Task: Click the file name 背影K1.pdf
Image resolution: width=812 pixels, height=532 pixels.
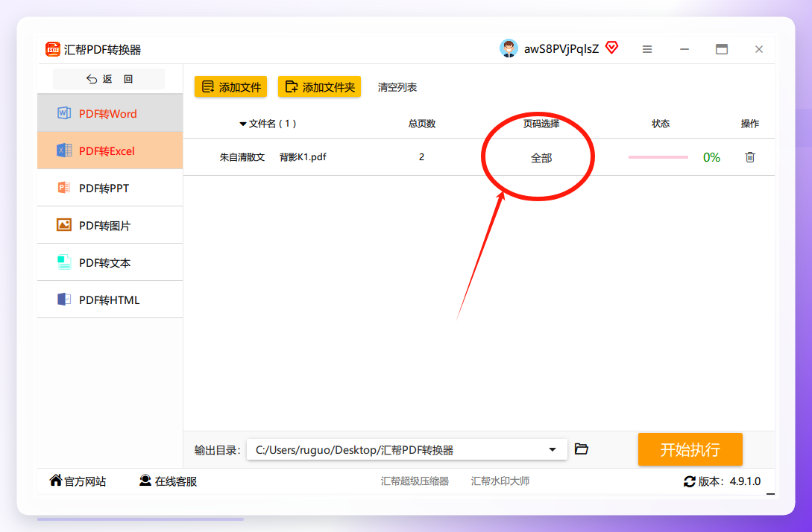Action: point(303,156)
